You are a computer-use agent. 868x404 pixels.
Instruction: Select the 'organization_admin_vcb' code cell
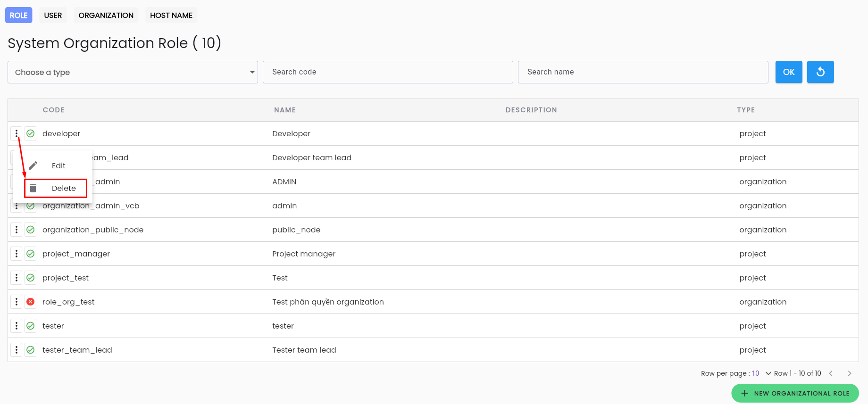click(91, 206)
